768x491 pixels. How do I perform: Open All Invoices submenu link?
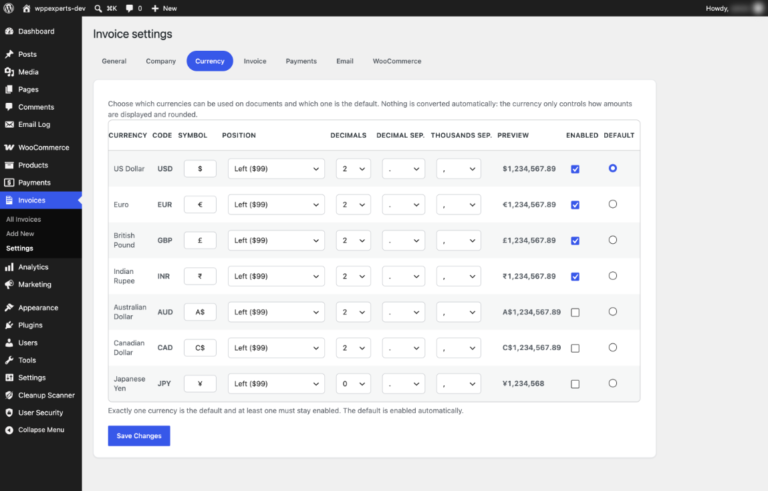coord(24,220)
